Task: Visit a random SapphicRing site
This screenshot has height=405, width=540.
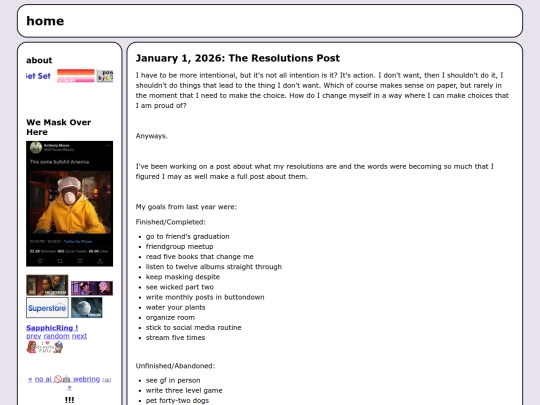Action: tap(56, 336)
